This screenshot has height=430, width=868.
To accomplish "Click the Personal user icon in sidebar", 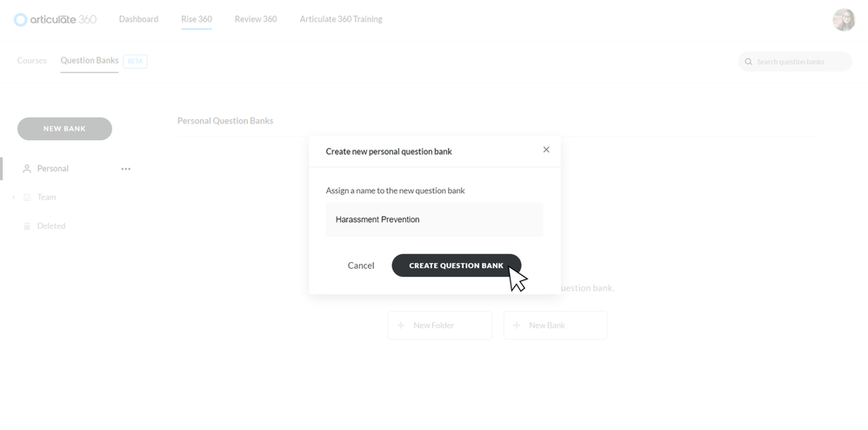I will [x=27, y=169].
